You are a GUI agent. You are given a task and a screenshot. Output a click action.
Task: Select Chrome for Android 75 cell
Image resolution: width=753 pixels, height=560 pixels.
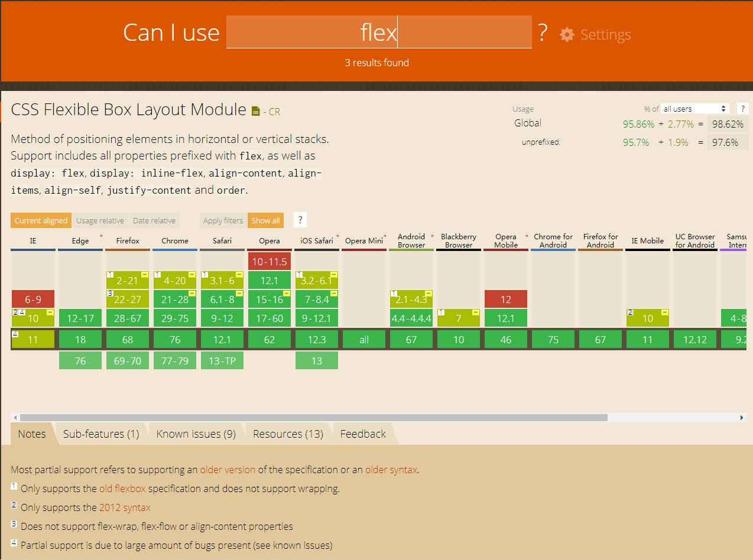553,340
